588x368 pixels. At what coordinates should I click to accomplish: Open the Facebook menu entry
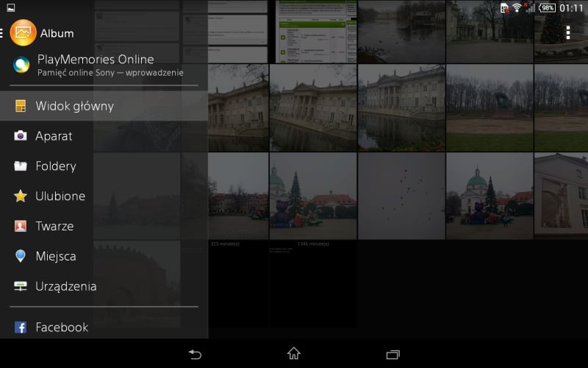click(x=104, y=327)
